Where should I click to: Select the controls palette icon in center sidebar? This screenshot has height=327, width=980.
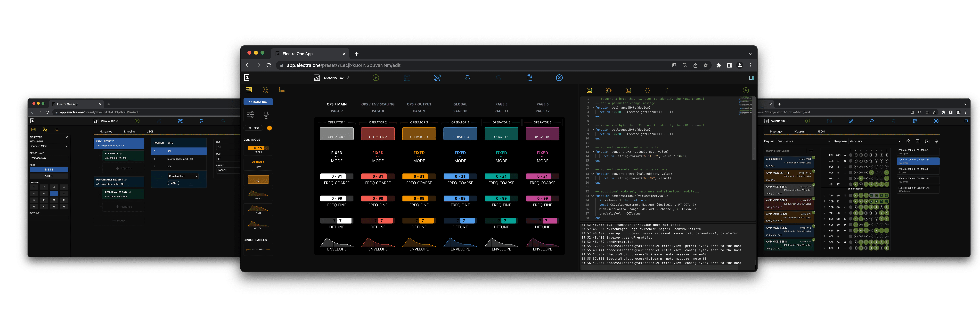249,90
